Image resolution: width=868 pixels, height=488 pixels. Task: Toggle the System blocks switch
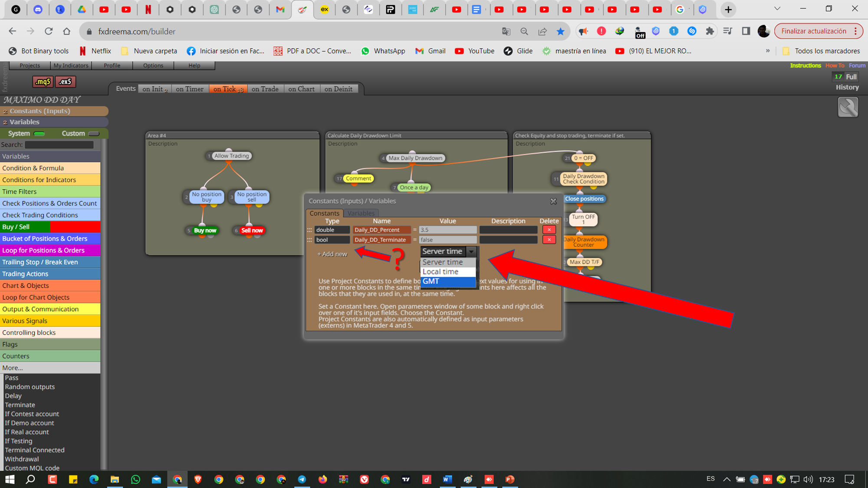coord(39,134)
